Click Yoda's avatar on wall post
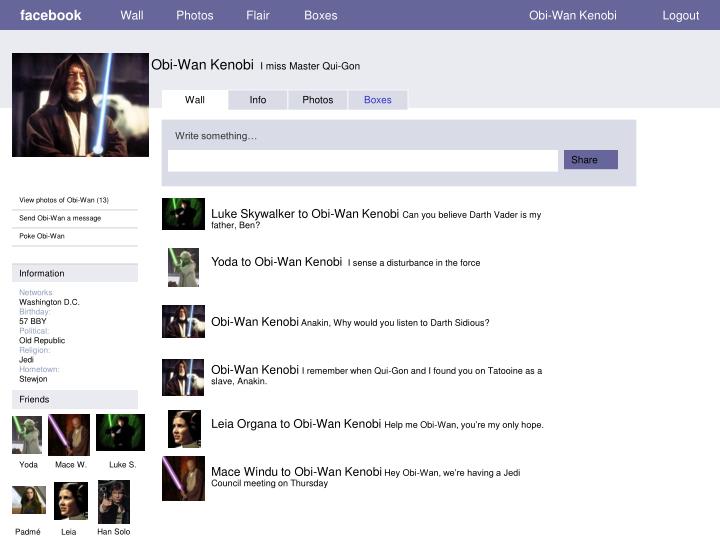Screen dimensions: 720x540 click(x=183, y=267)
